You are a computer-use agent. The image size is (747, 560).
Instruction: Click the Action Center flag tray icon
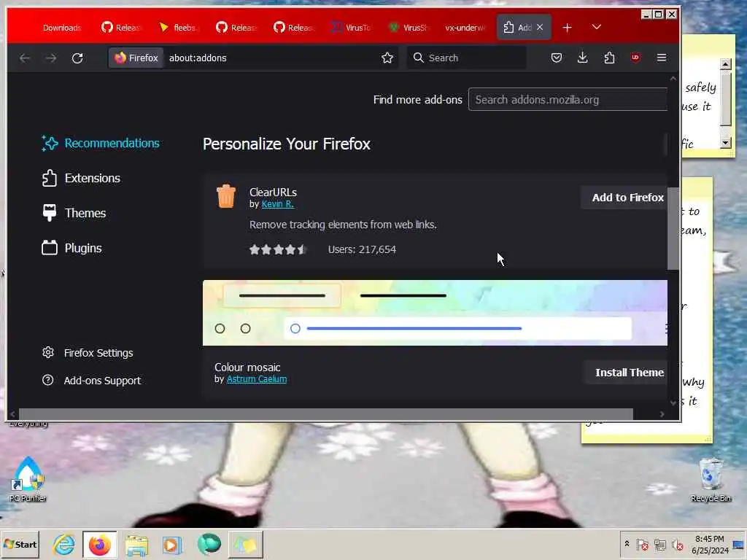tap(642, 544)
